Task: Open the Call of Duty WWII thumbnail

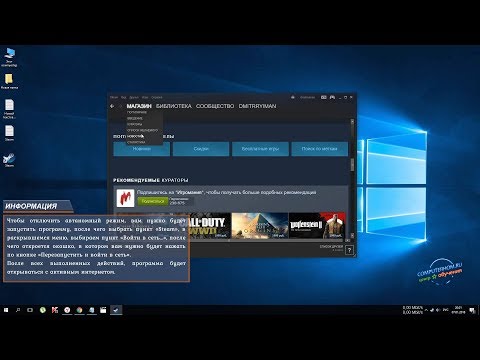Action: 209,226
